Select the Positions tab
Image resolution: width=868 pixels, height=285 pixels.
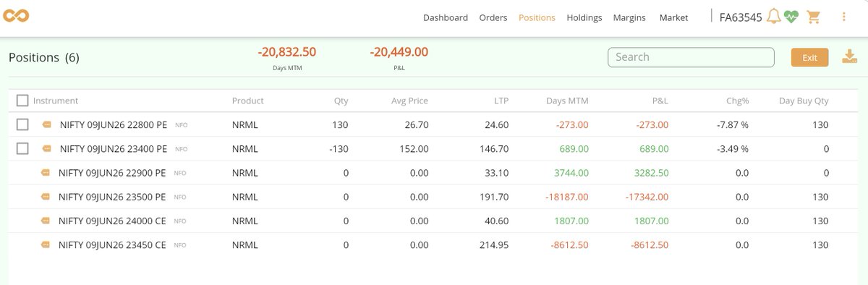[x=537, y=17]
